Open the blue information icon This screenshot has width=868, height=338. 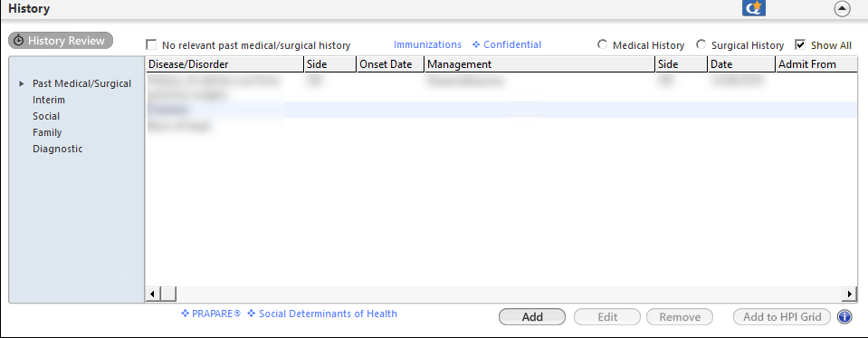point(844,317)
